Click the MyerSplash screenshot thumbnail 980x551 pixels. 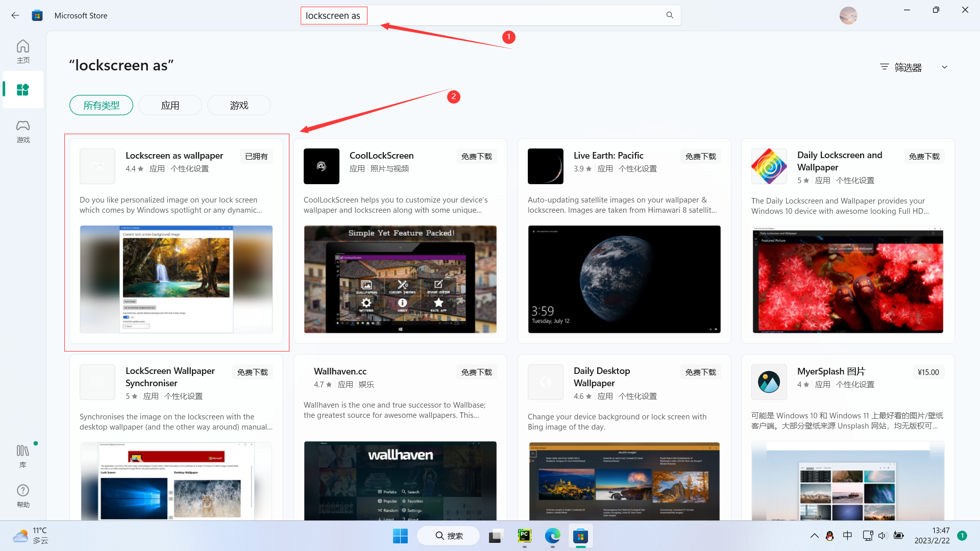coord(848,481)
